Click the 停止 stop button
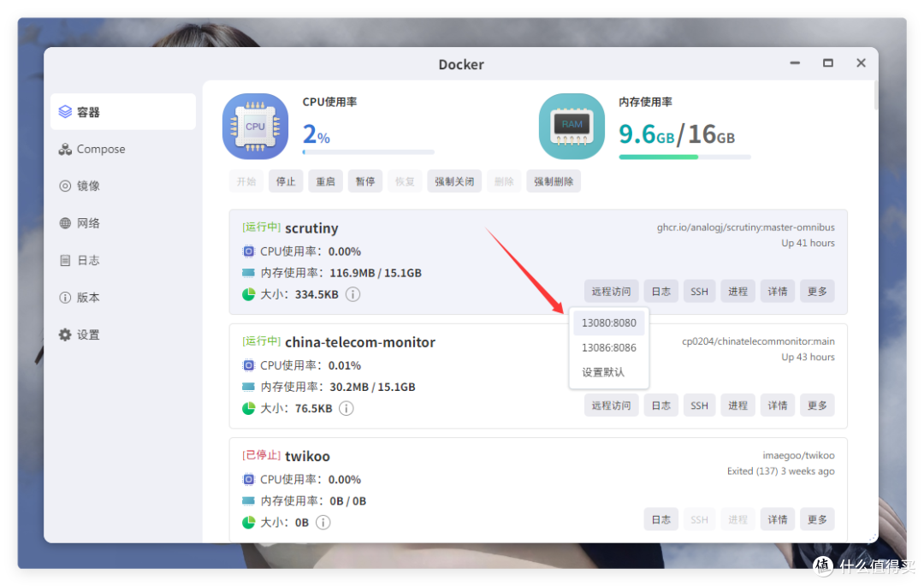This screenshot has width=924, height=586. pos(286,181)
